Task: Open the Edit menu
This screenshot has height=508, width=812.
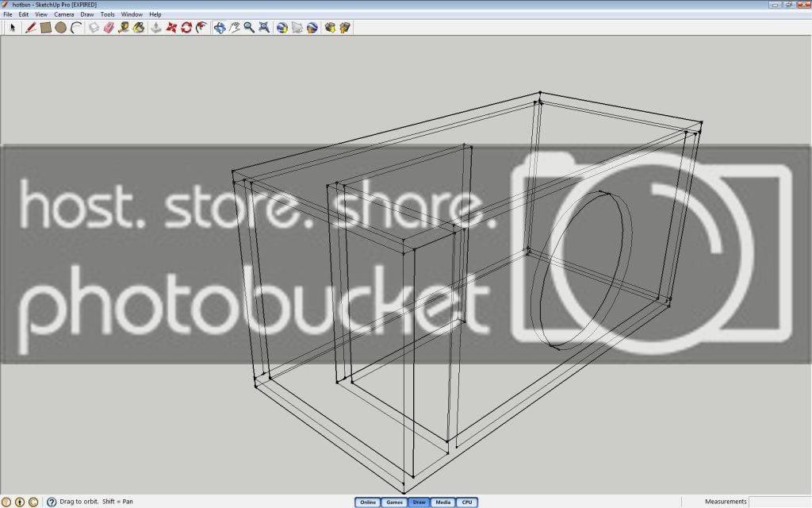Action: coord(24,14)
